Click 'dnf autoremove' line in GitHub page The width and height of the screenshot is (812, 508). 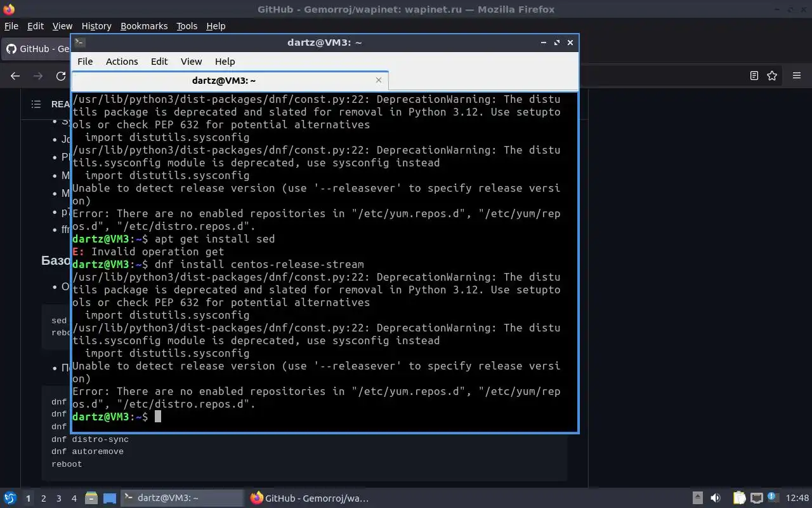[88, 451]
